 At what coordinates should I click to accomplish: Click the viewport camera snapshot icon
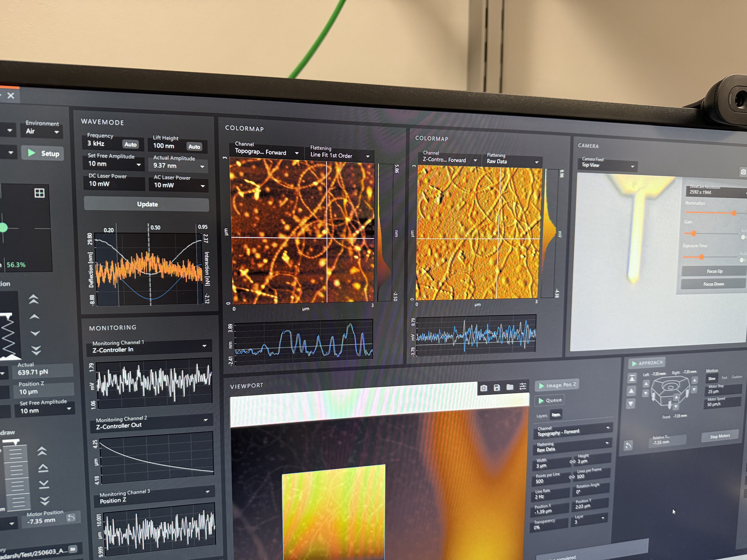tap(484, 388)
